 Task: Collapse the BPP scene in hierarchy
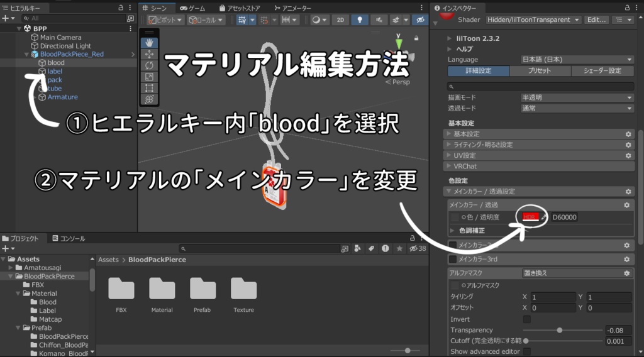pos(19,28)
